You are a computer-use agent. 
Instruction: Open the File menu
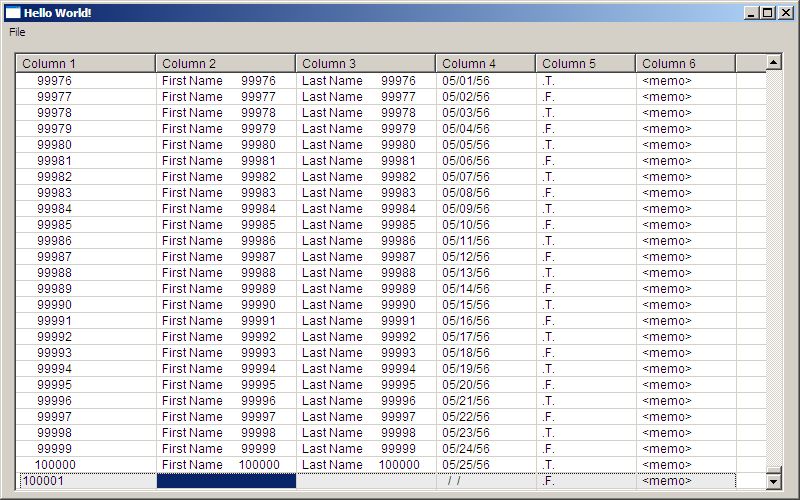coord(17,32)
